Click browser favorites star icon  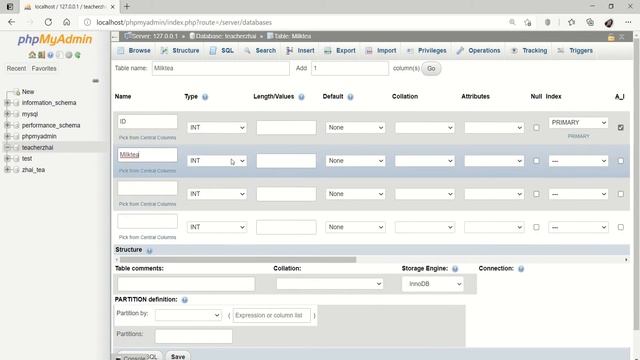571,22
